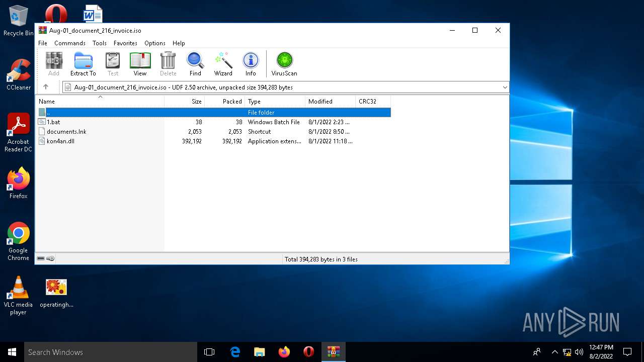Open the Commands menu
Image resolution: width=644 pixels, height=362 pixels.
[x=70, y=43]
